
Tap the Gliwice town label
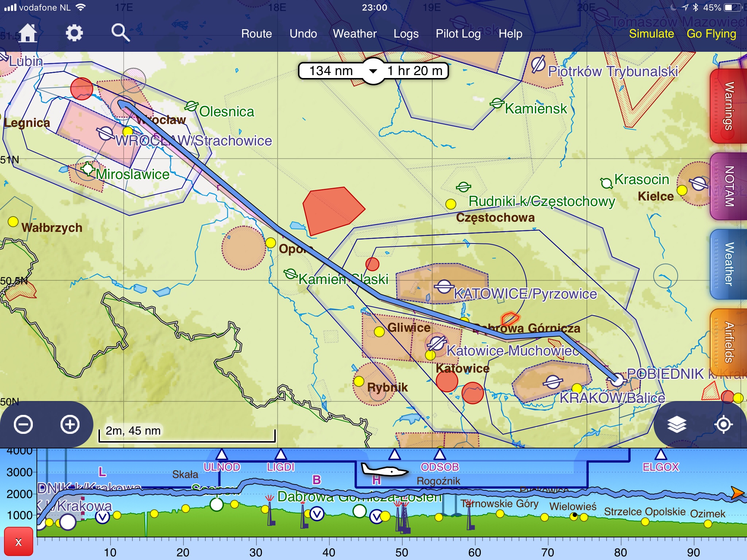click(x=409, y=327)
